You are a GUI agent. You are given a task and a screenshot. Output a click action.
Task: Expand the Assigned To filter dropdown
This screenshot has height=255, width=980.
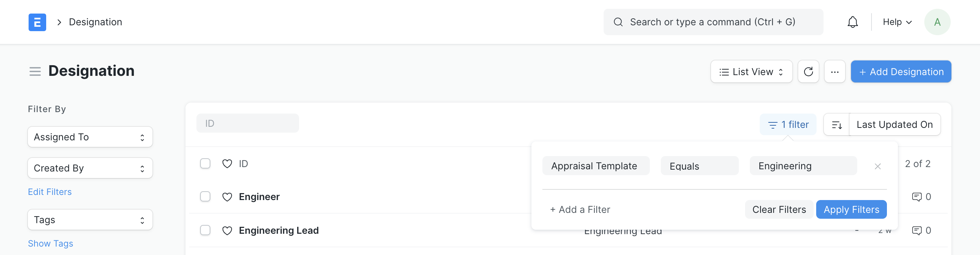(90, 137)
